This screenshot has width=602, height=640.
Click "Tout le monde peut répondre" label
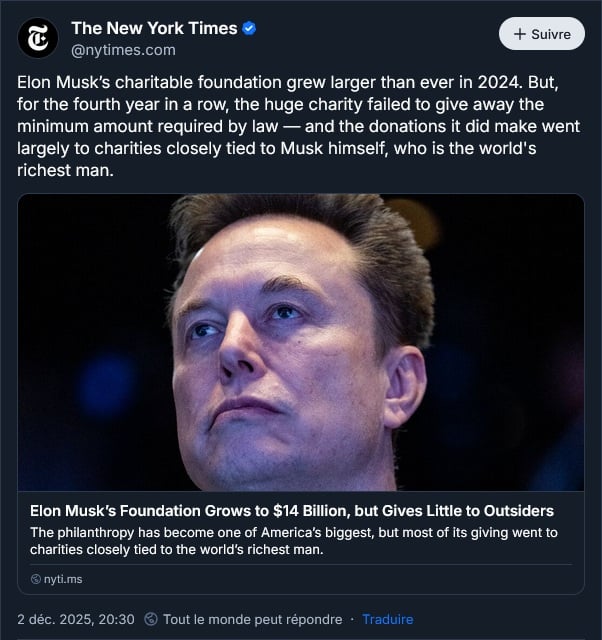[x=252, y=619]
